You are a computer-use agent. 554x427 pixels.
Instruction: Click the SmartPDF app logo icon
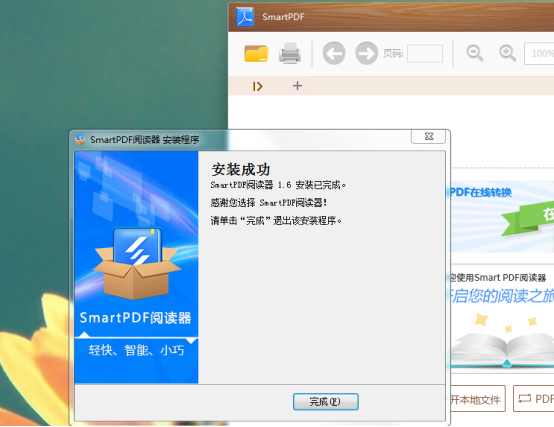click(x=246, y=17)
